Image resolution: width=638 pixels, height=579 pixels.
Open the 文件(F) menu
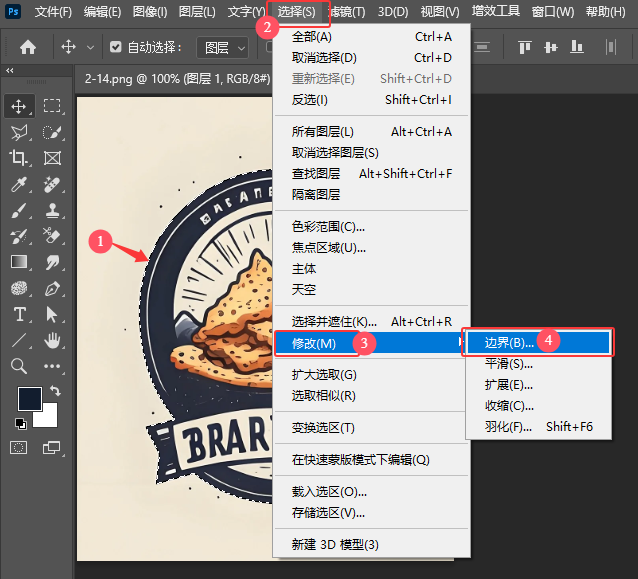[53, 12]
